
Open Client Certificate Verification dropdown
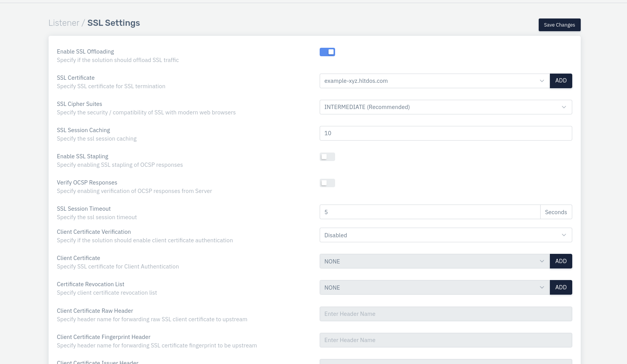click(x=445, y=235)
